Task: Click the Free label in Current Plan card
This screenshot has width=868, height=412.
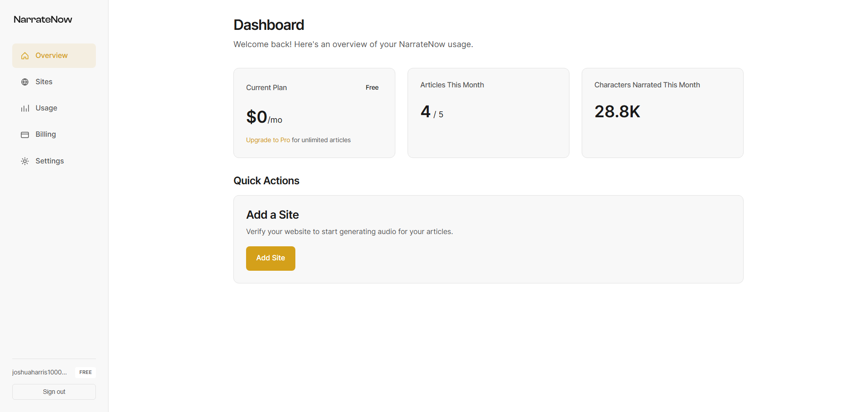Action: coord(372,88)
